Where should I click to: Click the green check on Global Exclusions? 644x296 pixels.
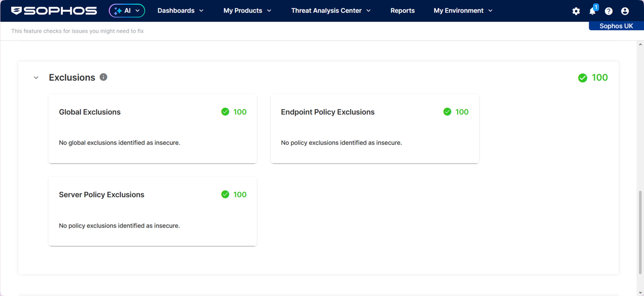[225, 112]
